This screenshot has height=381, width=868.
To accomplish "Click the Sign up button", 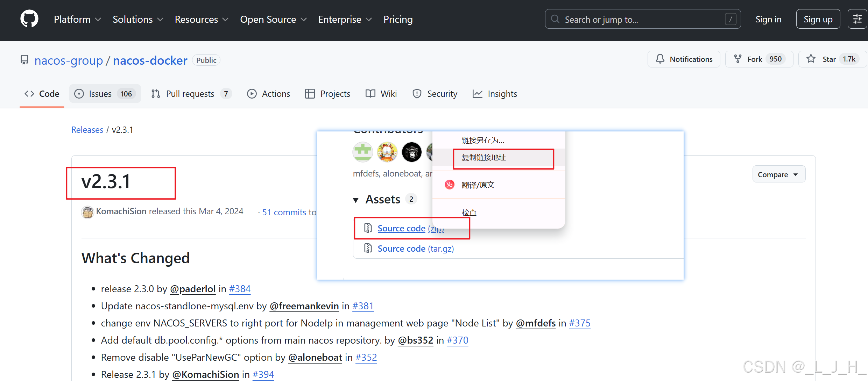I will (x=818, y=19).
